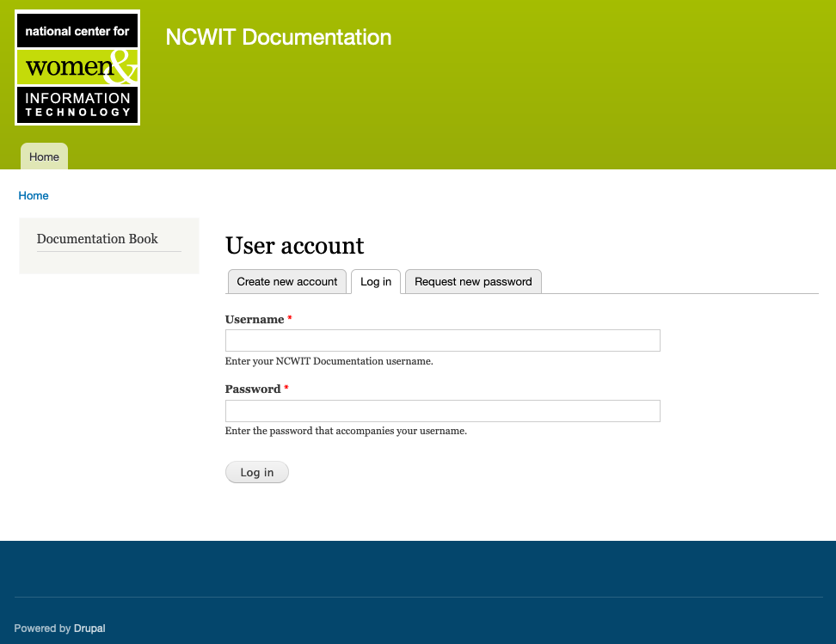Select the Home tab in the green header
Screen dimensions: 836x644
coord(44,156)
